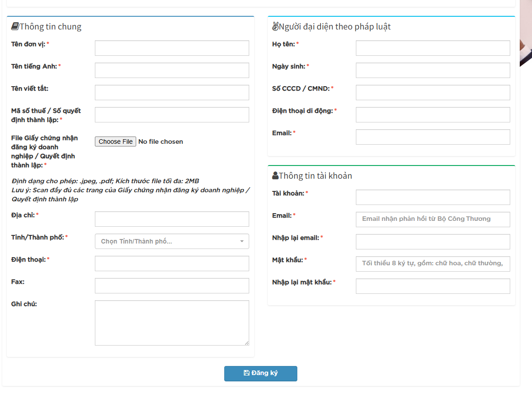Click the book icon beside Thông tin chung
Screen dimensions: 532x395
(x=15, y=26)
